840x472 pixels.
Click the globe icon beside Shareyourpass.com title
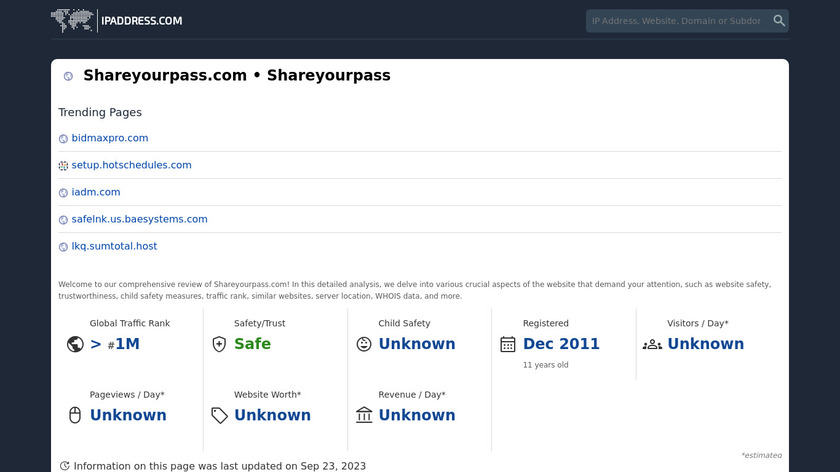click(68, 76)
